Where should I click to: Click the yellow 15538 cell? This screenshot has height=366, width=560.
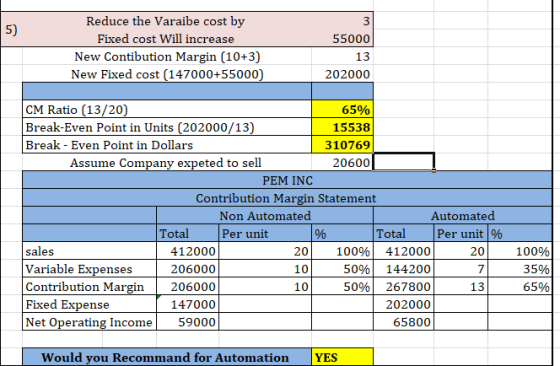pos(342,127)
